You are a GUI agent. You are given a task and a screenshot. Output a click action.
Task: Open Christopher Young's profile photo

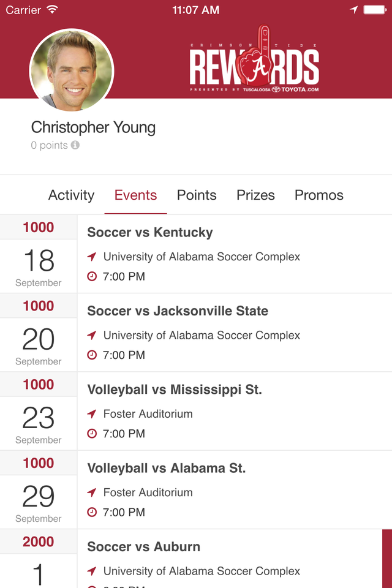(72, 69)
